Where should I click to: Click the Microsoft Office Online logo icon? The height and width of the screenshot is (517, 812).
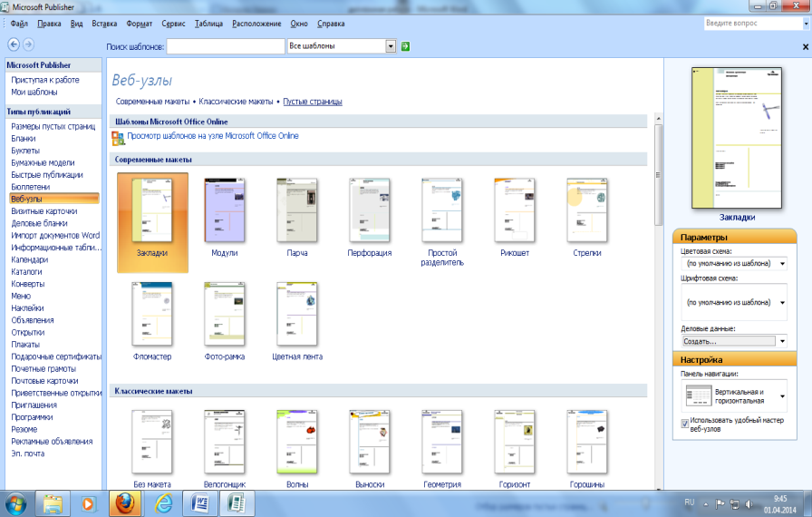point(118,138)
